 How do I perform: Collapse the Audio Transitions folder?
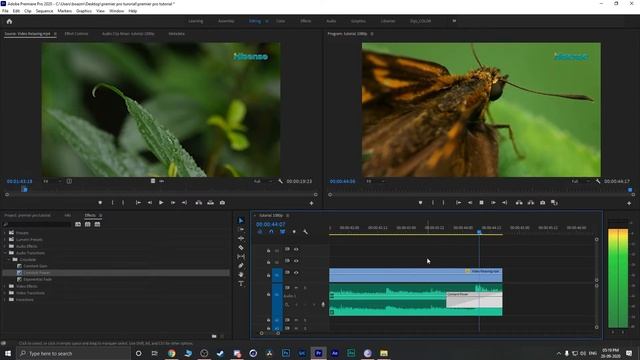pyautogui.click(x=5, y=253)
